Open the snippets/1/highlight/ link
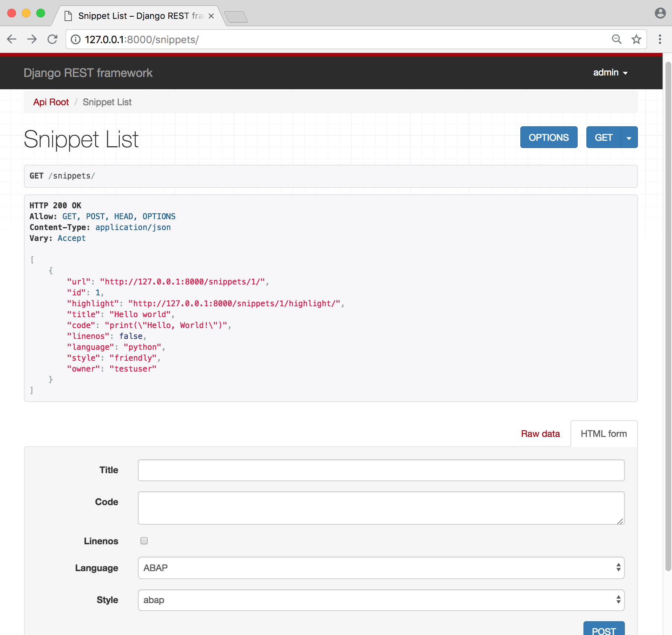 click(x=234, y=304)
